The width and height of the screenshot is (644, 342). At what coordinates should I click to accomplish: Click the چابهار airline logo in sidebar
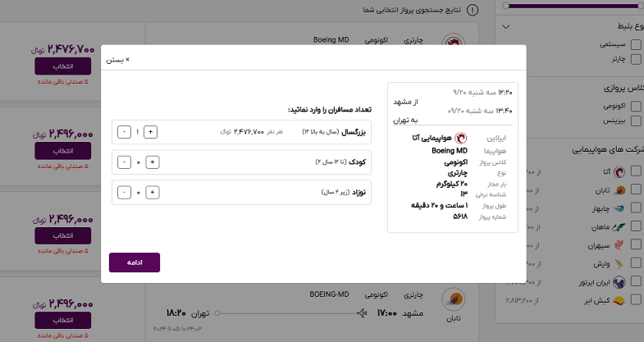tap(619, 208)
